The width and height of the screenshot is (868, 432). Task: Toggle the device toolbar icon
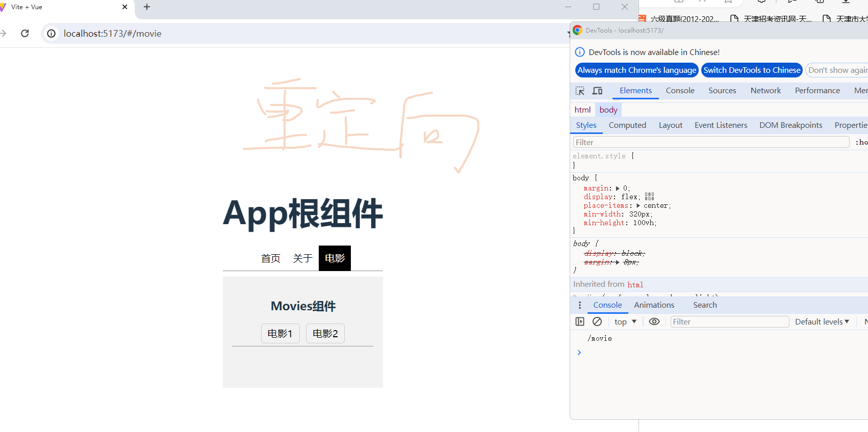pos(597,91)
